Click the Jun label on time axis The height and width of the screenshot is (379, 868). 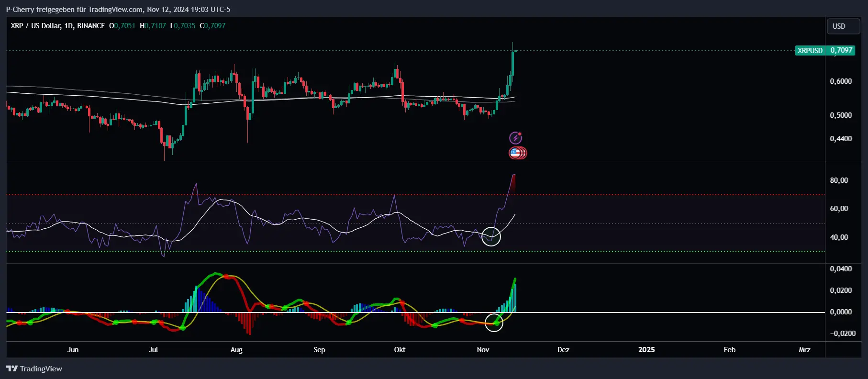coord(73,349)
